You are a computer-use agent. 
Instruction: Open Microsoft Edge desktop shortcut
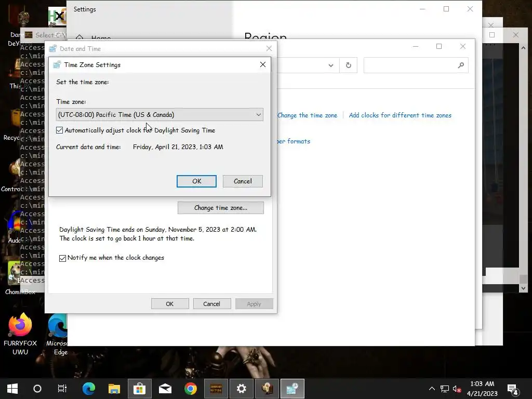point(57,335)
